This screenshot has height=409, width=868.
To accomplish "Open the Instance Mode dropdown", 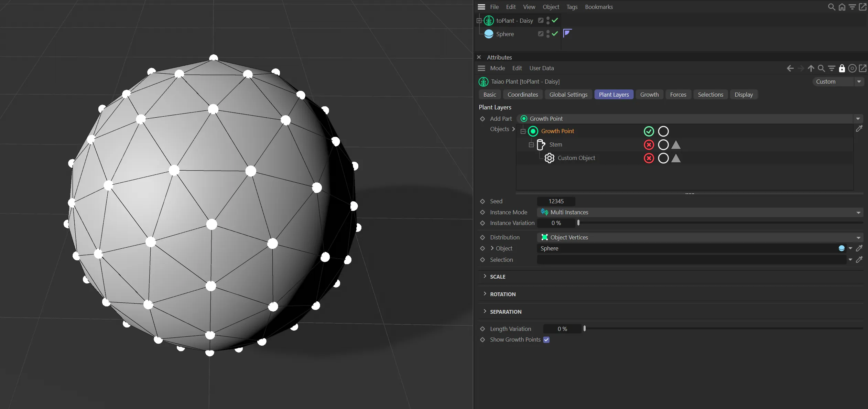I will (700, 212).
